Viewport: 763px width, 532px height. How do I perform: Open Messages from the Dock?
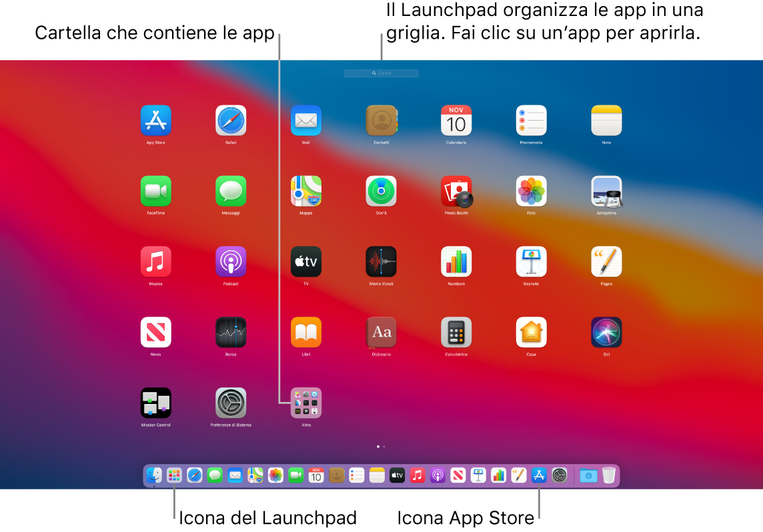pos(215,475)
